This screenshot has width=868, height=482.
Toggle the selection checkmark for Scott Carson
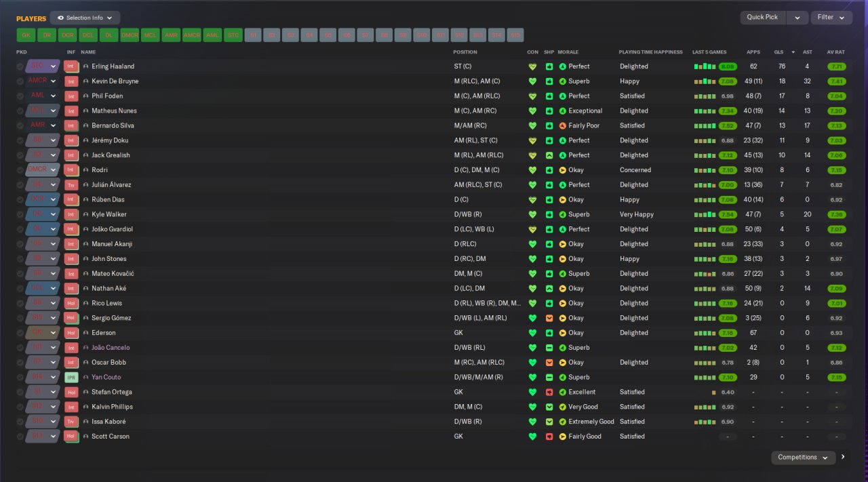tap(20, 437)
